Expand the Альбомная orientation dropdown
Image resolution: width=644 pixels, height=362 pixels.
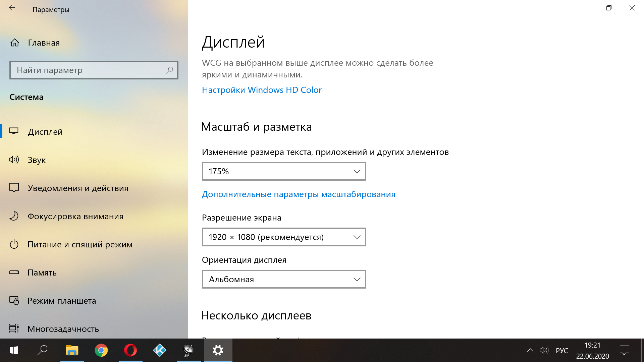[x=284, y=279]
